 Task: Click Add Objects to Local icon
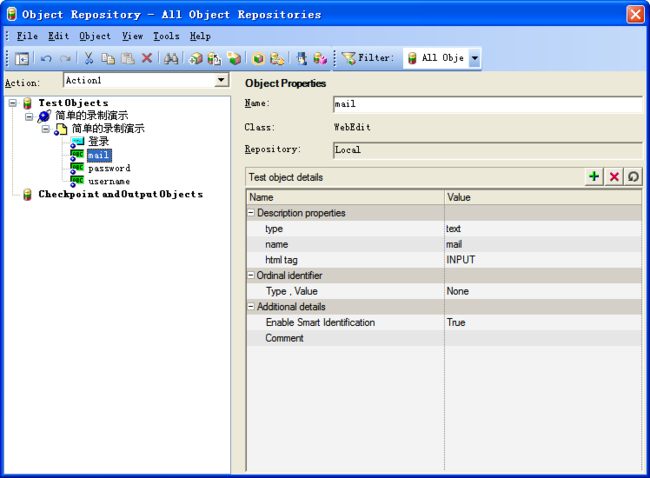(195, 58)
